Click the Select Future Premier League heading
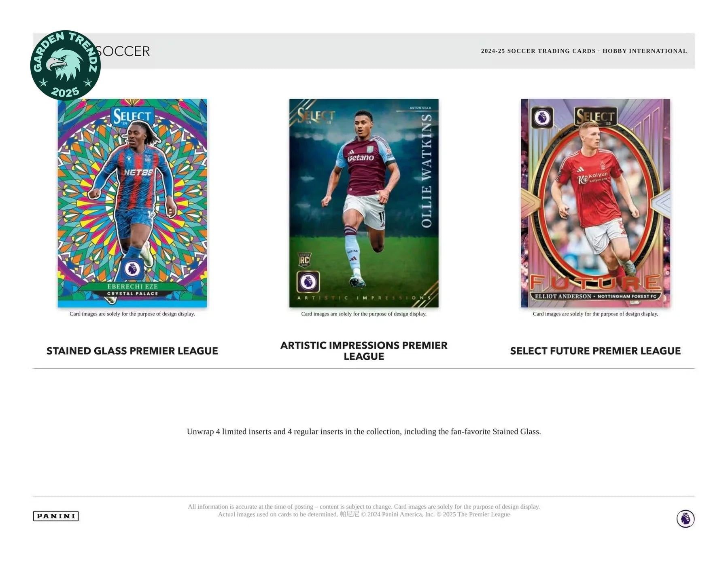This screenshot has width=728, height=562. (595, 351)
